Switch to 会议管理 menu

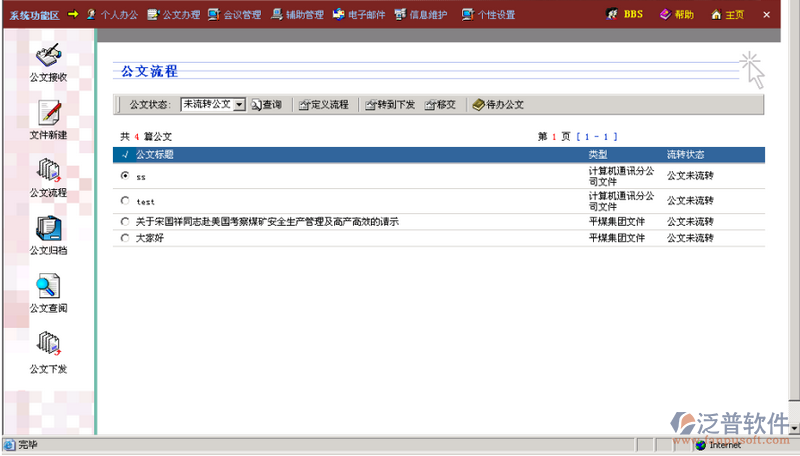pyautogui.click(x=235, y=15)
